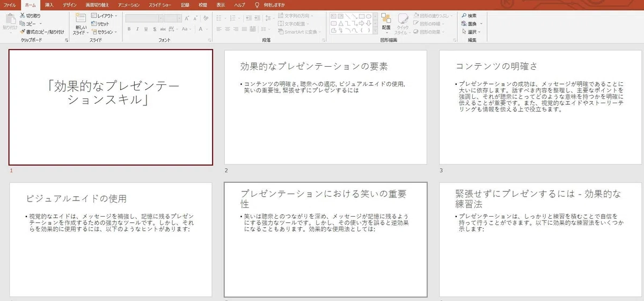
Task: Open the Help (ヘルプ) tab
Action: (239, 4)
